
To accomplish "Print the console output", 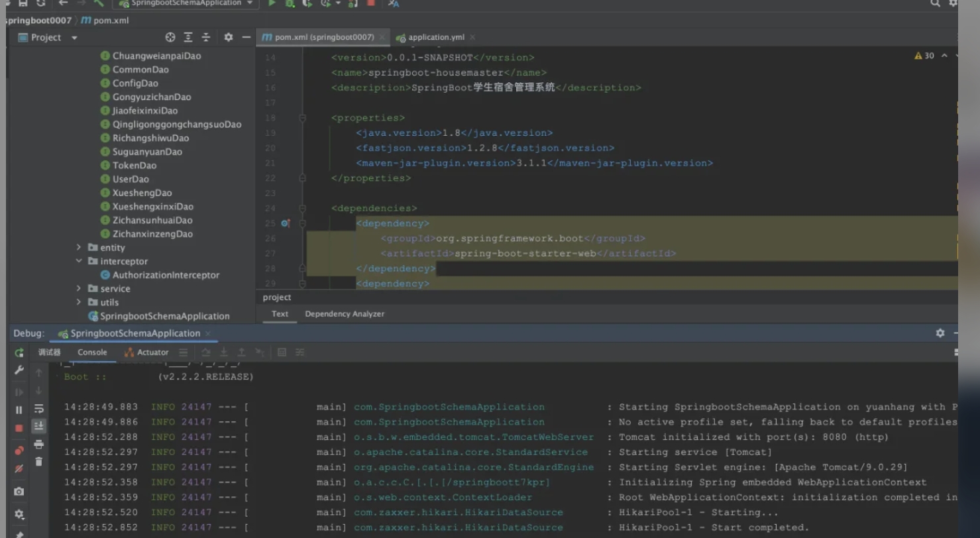I will 39,444.
